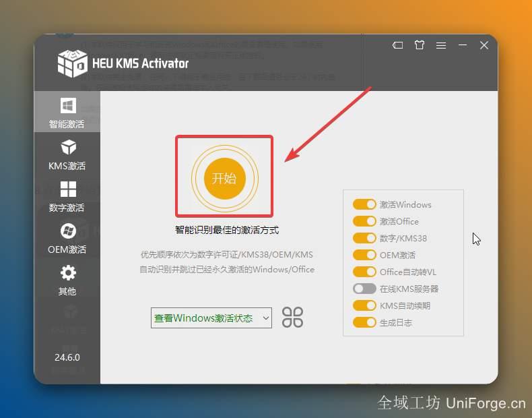
Task: Disable the 激活Office switch
Action: pyautogui.click(x=364, y=221)
